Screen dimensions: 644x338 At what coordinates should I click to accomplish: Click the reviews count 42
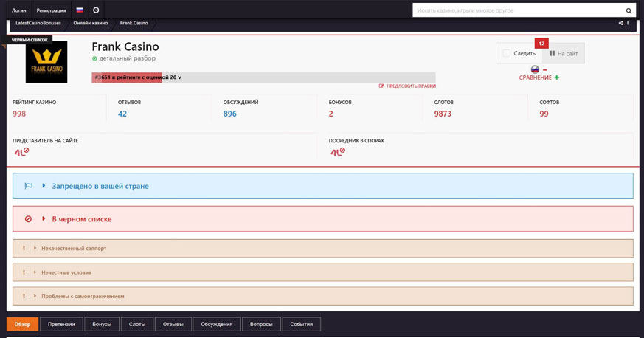pyautogui.click(x=122, y=114)
